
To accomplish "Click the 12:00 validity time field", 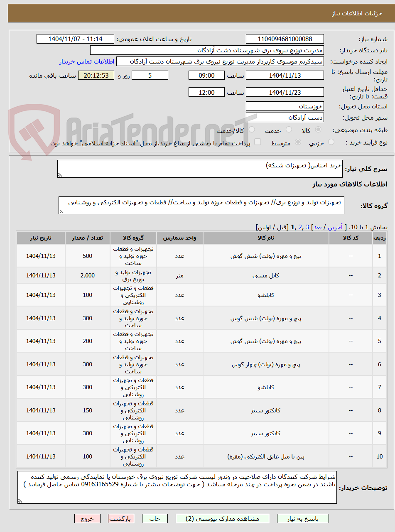I will pyautogui.click(x=206, y=92).
